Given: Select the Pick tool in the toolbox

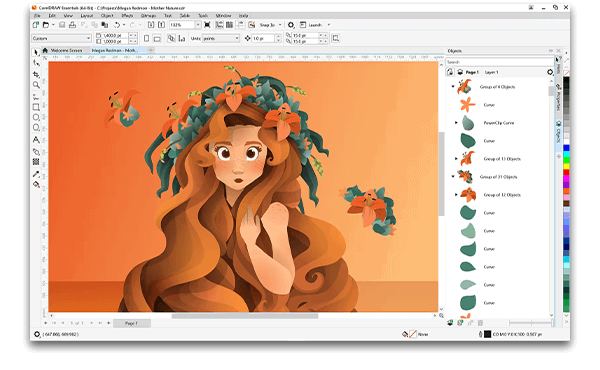Looking at the screenshot, I should pyautogui.click(x=36, y=52).
